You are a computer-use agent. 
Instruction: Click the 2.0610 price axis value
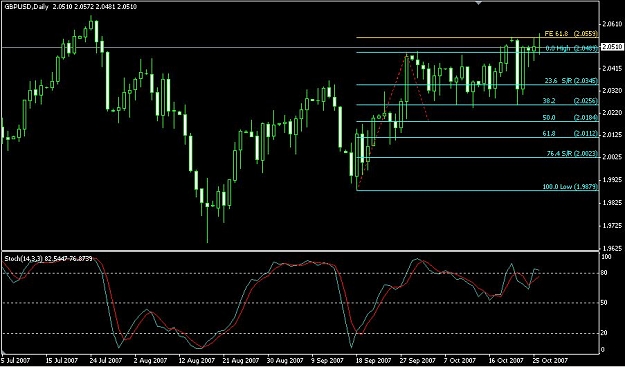[613, 24]
